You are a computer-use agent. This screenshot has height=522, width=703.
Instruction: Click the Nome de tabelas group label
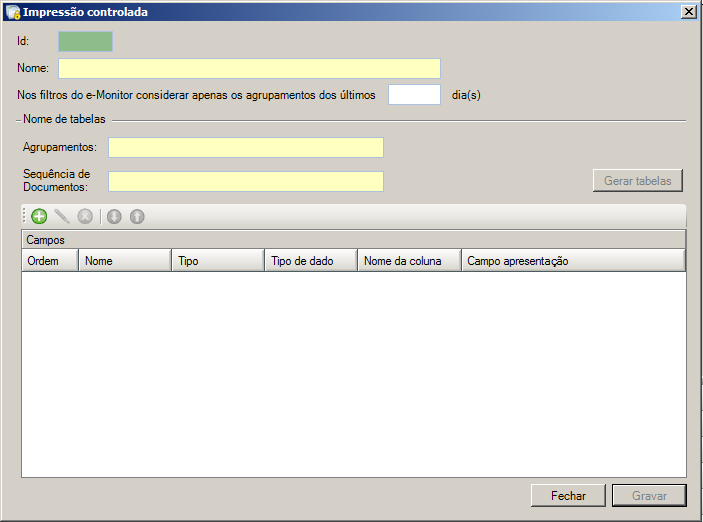(64, 119)
